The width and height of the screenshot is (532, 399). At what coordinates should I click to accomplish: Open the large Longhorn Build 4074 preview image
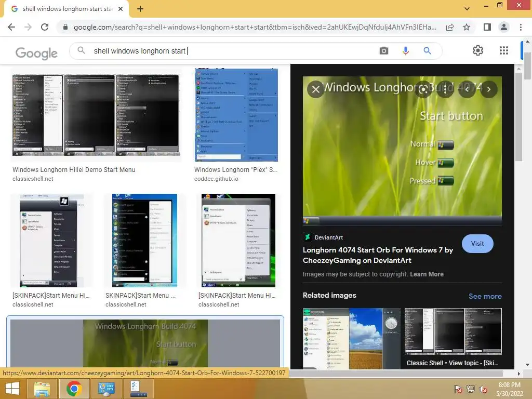[402, 151]
